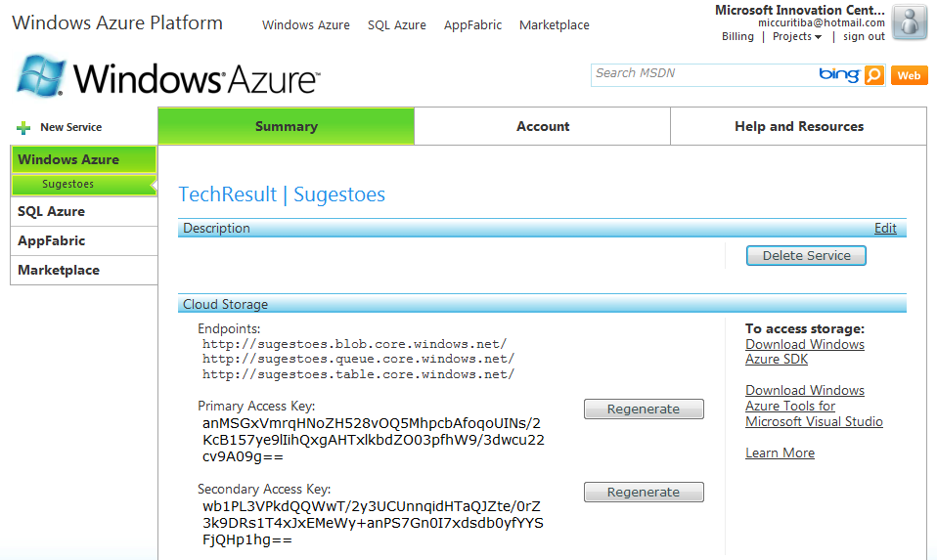Open the Projects dropdown
The image size is (937, 560).
pyautogui.click(x=796, y=36)
